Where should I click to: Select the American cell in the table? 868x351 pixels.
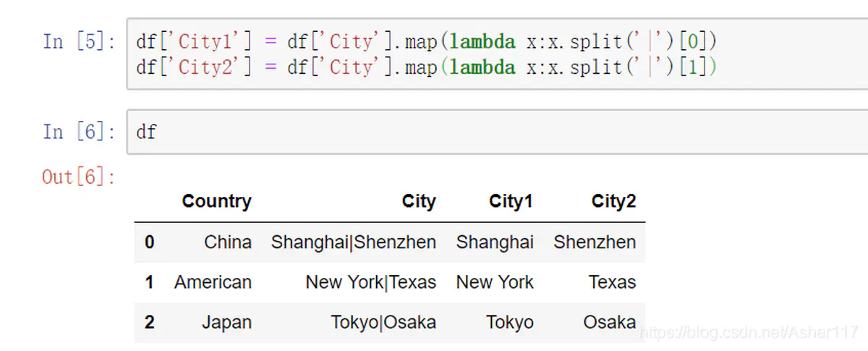213,282
